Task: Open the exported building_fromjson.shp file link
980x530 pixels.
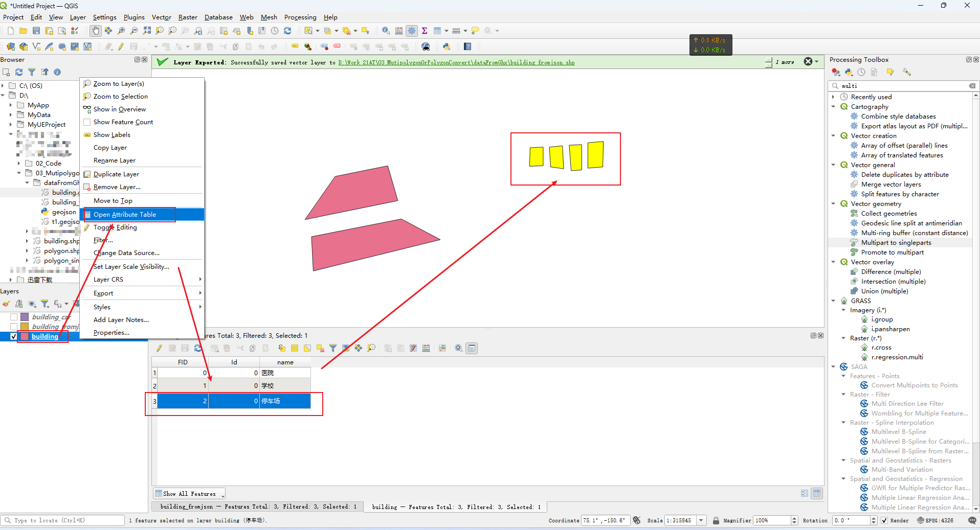Action: 456,62
